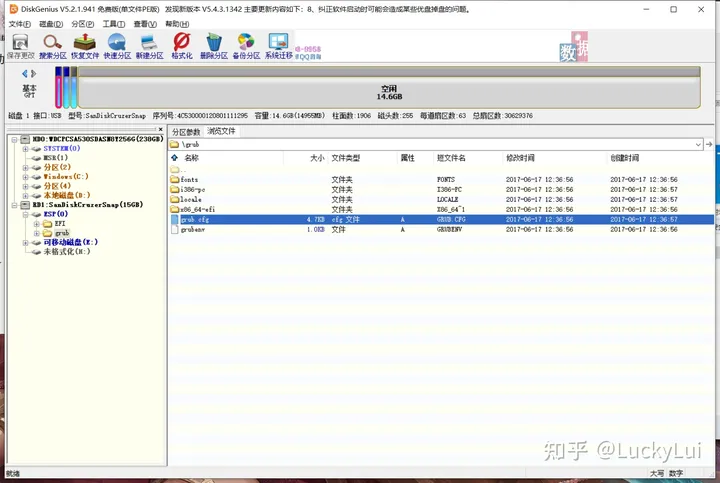Open the 搜索分区 (Search Partition) tool
Image resolution: width=720 pixels, height=483 pixels.
(x=53, y=47)
